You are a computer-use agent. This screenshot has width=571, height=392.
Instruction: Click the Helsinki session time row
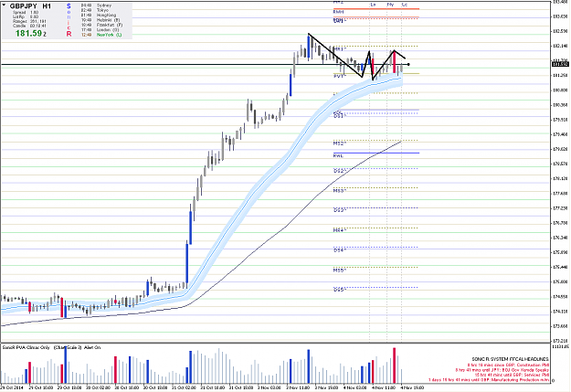click(100, 20)
